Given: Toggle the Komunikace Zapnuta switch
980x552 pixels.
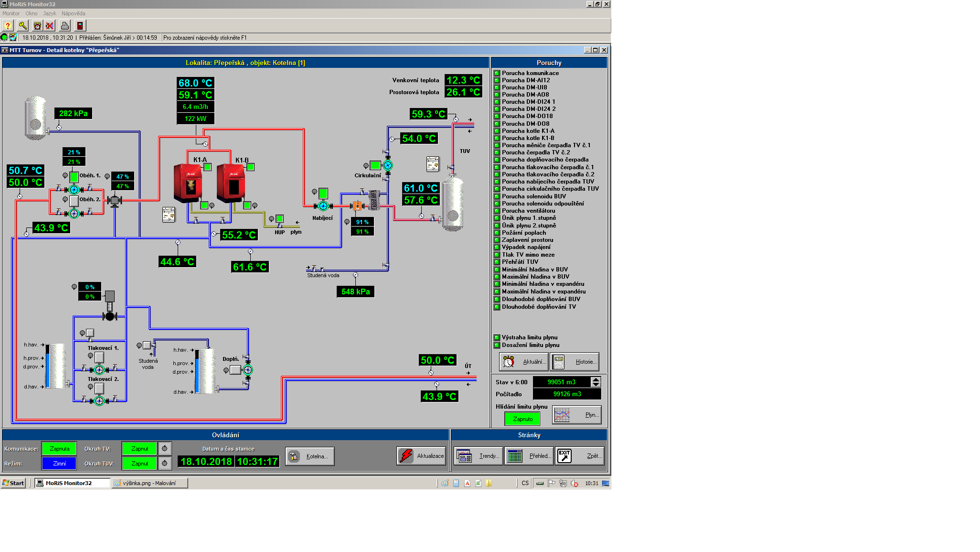Looking at the screenshot, I should (x=59, y=449).
